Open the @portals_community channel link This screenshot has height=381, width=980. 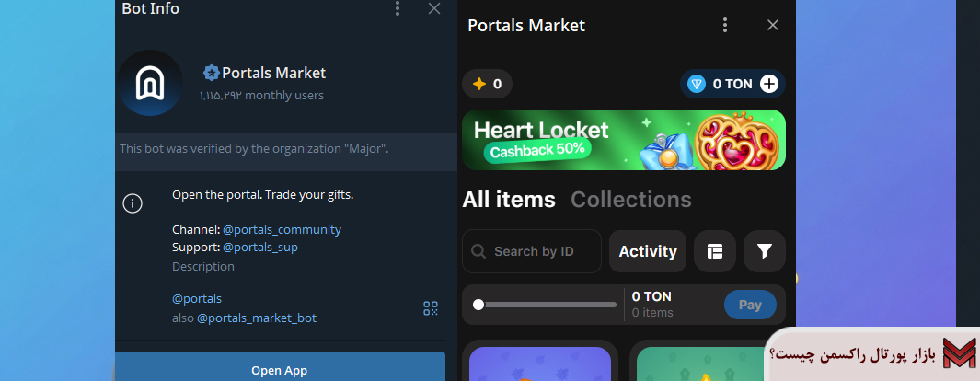point(282,229)
